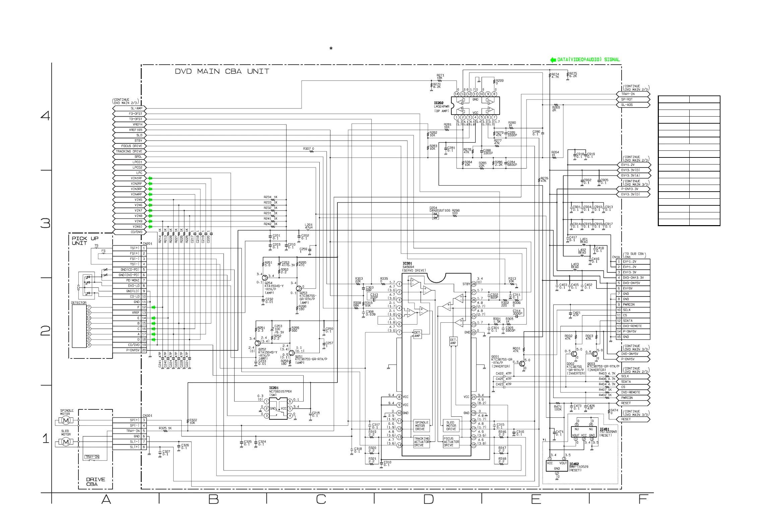Select the IC201 NC7SB3157P6X switch chip
The height and width of the screenshot is (532, 760).
click(x=278, y=408)
